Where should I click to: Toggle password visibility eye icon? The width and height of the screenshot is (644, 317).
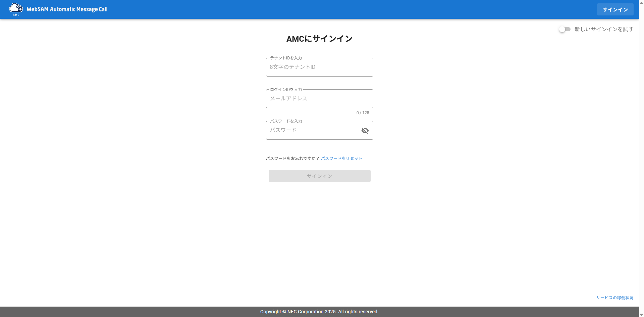[365, 131]
